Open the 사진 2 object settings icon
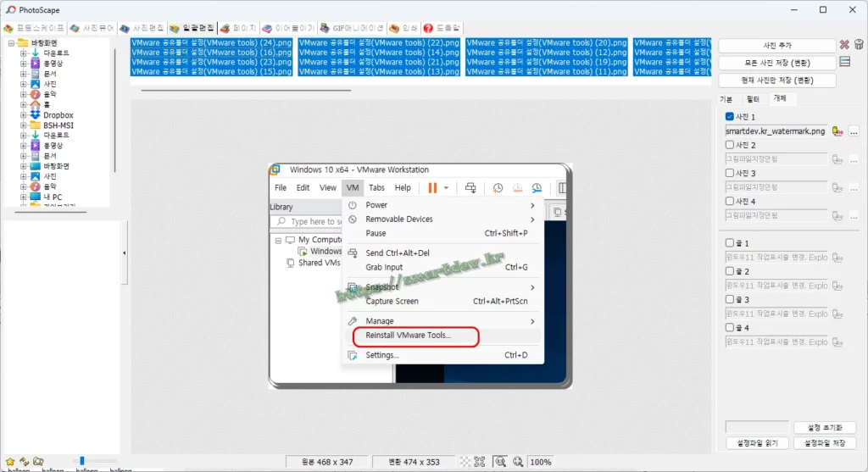The height and width of the screenshot is (472, 868). [x=837, y=159]
